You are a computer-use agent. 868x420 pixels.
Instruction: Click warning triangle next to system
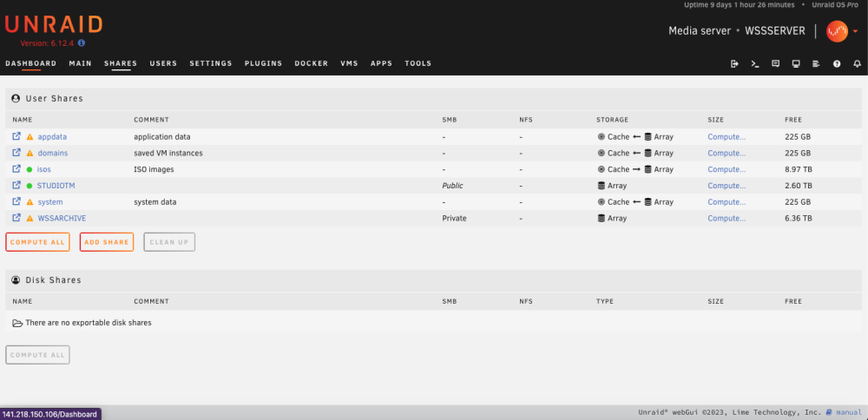point(30,202)
